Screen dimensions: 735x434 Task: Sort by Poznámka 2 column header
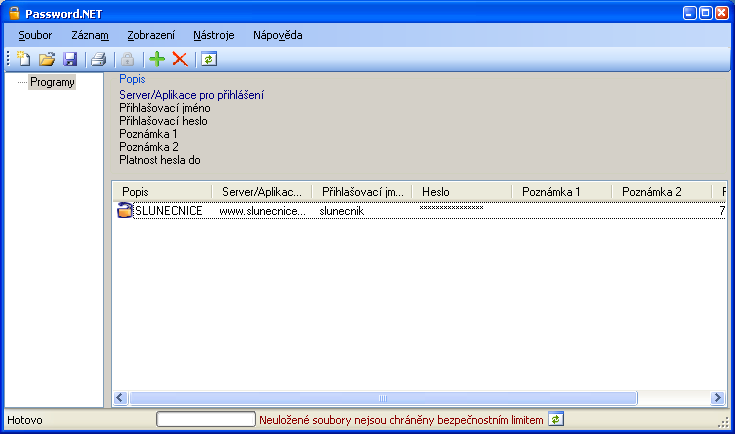661,192
